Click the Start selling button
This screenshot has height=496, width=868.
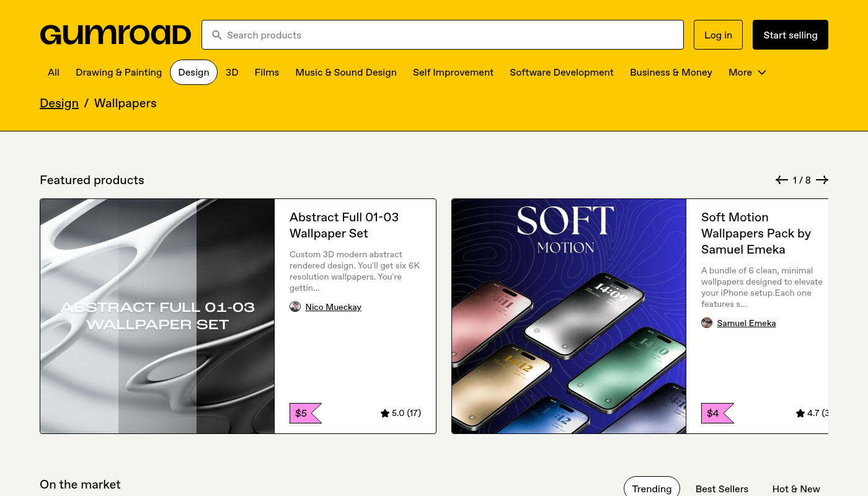point(790,35)
